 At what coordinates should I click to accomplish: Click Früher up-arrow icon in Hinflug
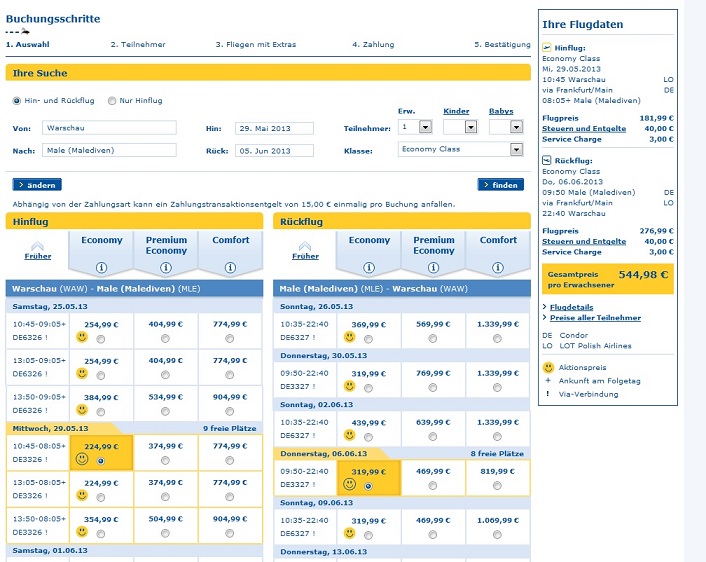point(37,245)
